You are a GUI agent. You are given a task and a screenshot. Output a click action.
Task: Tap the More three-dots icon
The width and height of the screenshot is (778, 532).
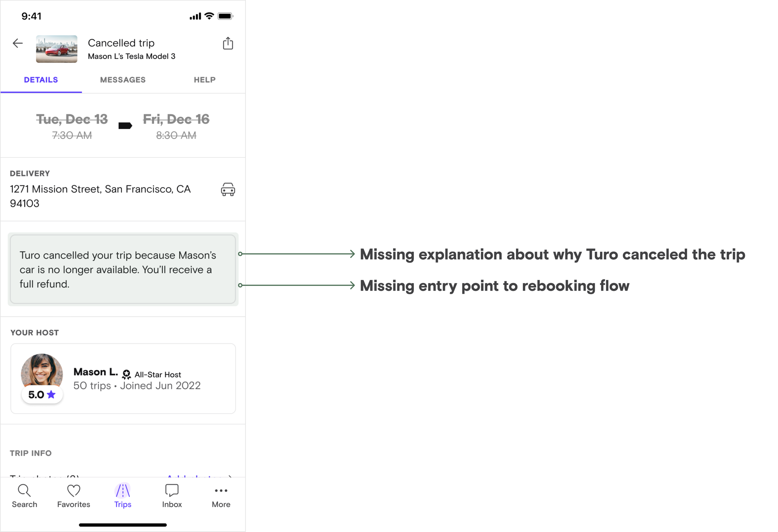pyautogui.click(x=221, y=491)
